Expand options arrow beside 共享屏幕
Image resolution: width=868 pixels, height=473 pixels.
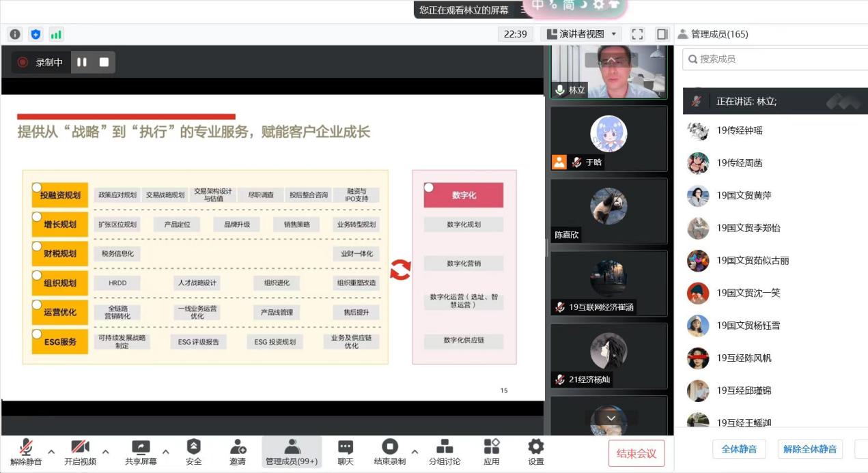[165, 451]
